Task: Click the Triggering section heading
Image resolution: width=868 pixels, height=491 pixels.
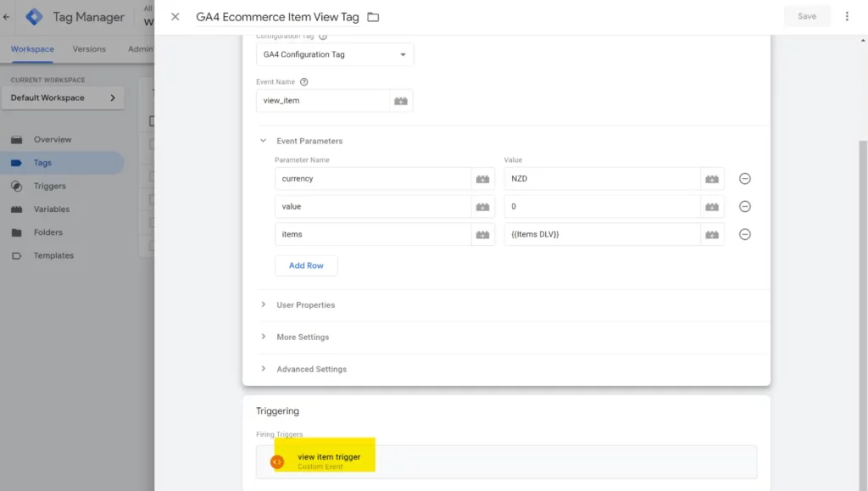Action: pyautogui.click(x=277, y=410)
